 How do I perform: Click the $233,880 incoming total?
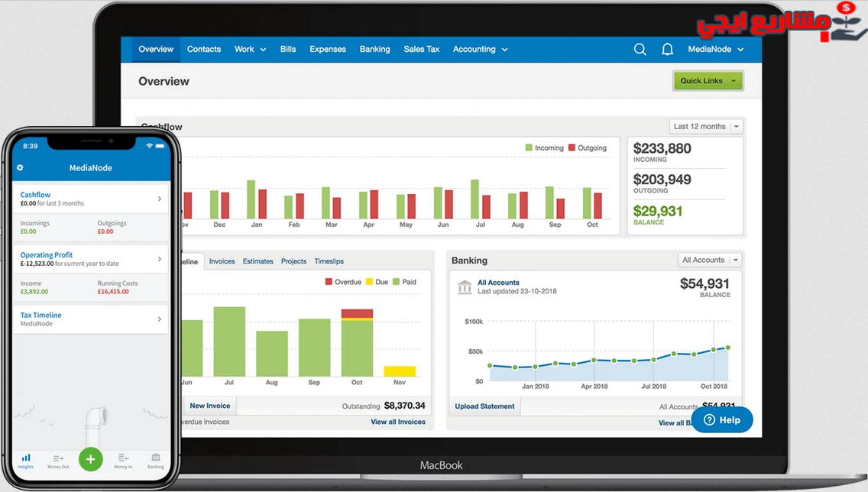click(x=662, y=148)
